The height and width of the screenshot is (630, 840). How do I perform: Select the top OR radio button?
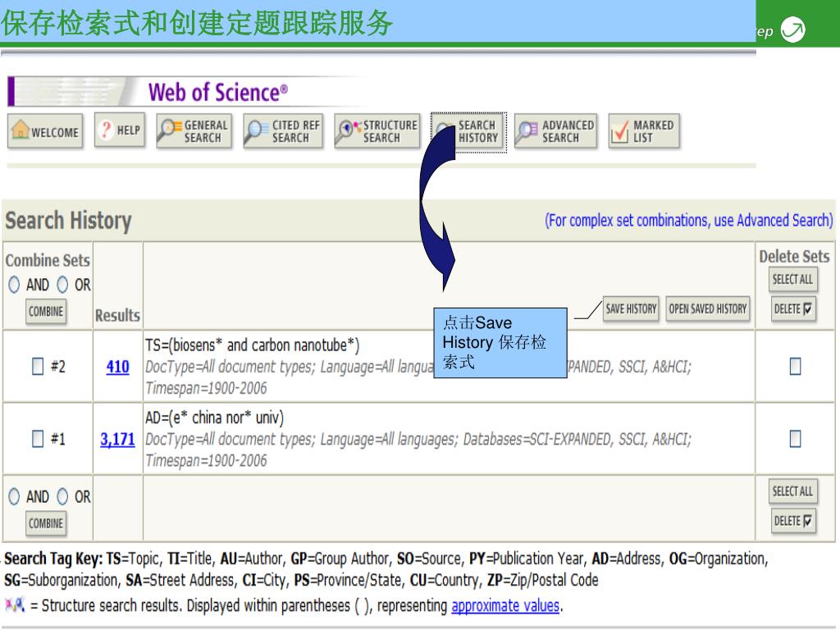tap(62, 285)
